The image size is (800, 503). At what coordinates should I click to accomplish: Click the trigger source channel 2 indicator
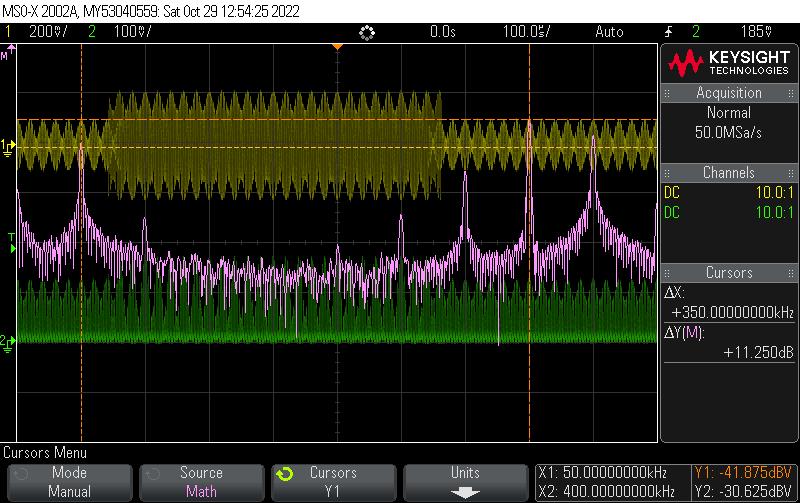pyautogui.click(x=696, y=32)
